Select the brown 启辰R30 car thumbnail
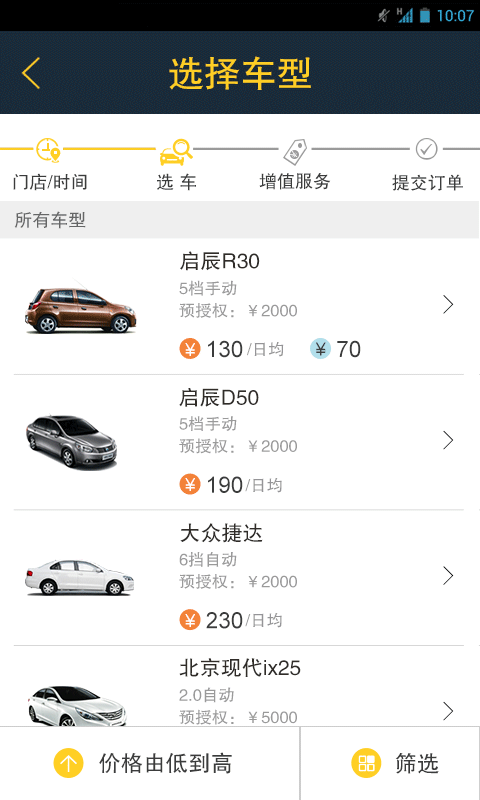This screenshot has width=480, height=800. 81,310
